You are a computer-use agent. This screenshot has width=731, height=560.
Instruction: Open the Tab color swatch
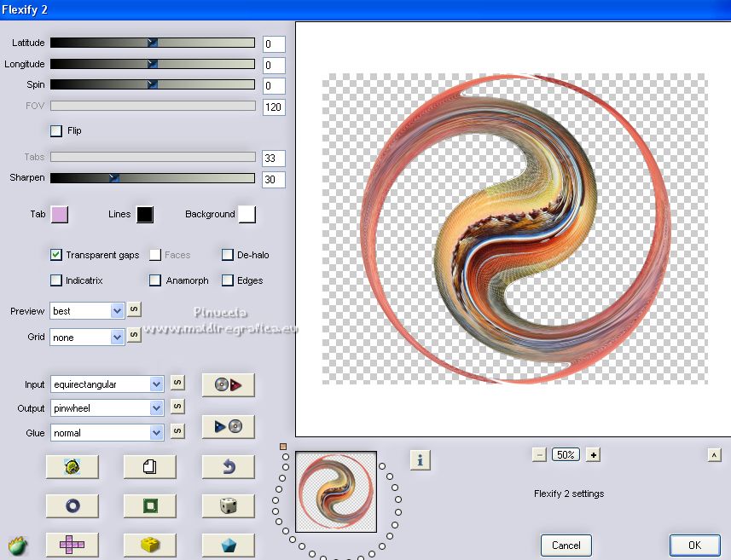pos(60,215)
